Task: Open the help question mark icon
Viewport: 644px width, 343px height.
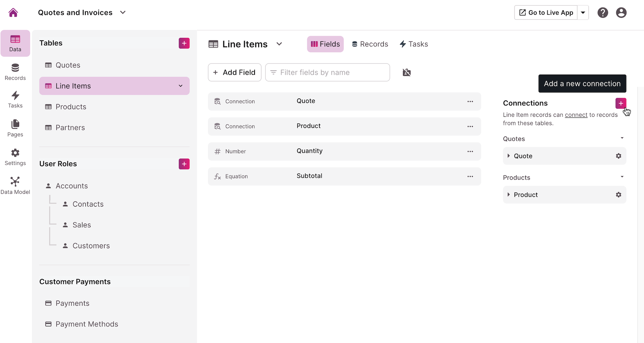Action: (x=603, y=12)
